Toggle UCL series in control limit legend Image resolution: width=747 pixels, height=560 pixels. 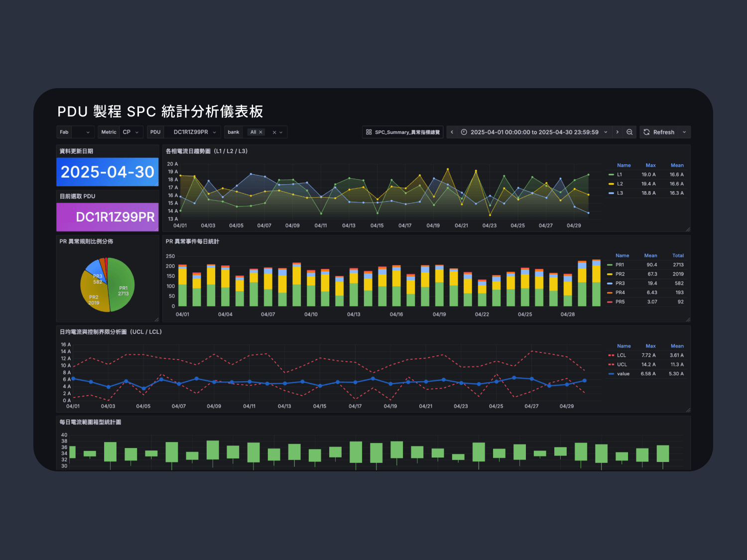tap(622, 364)
